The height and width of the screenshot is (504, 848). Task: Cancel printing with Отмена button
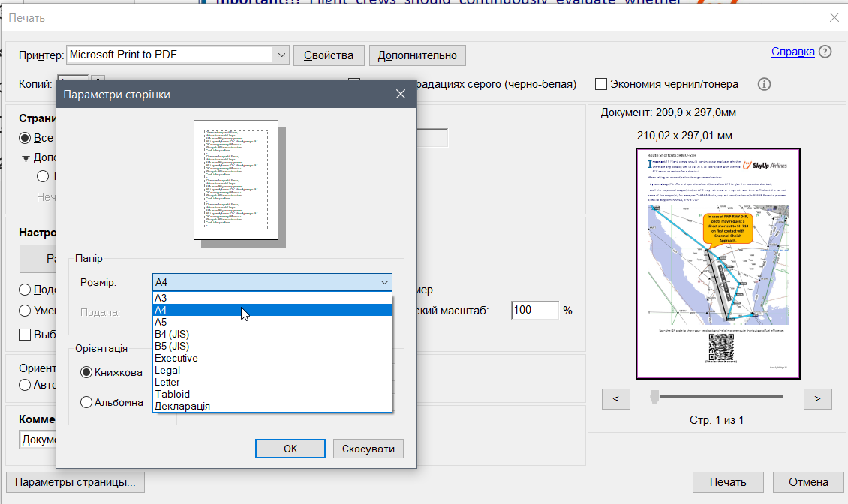click(808, 481)
